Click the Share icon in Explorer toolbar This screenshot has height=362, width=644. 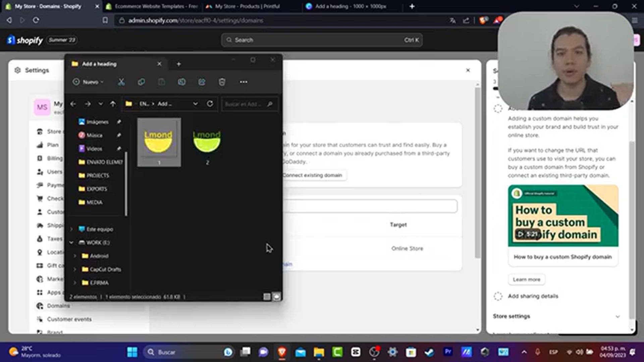(x=202, y=82)
